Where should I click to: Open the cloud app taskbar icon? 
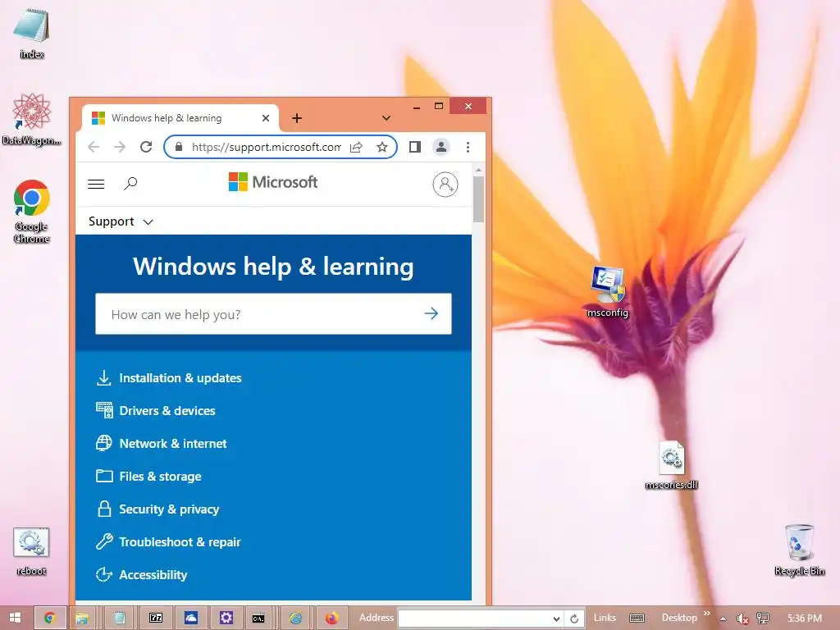(x=190, y=619)
